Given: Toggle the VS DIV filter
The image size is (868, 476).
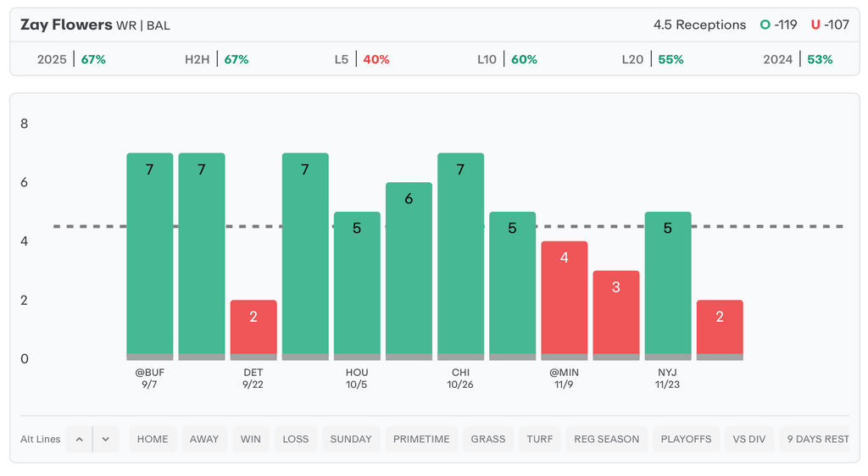Looking at the screenshot, I should click(749, 439).
